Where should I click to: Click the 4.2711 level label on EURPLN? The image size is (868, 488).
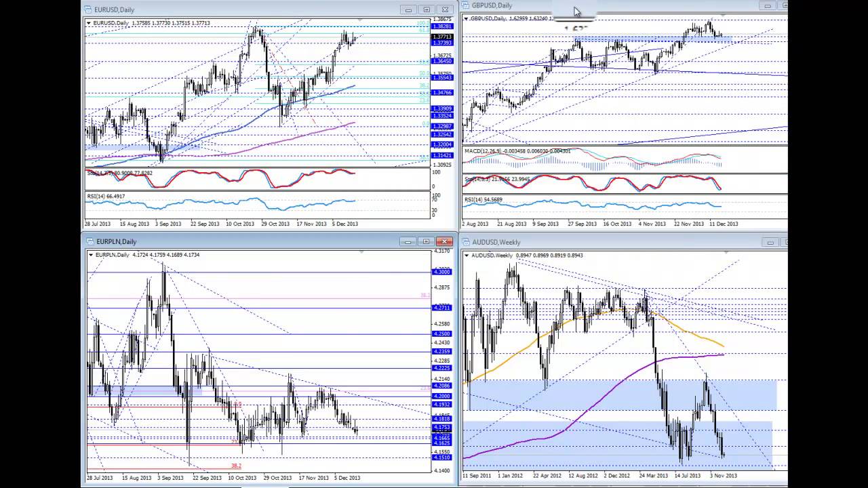tap(441, 308)
